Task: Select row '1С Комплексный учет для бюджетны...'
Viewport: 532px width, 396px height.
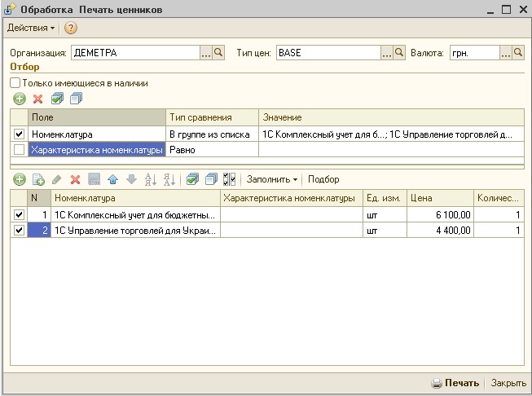Action: (x=267, y=215)
